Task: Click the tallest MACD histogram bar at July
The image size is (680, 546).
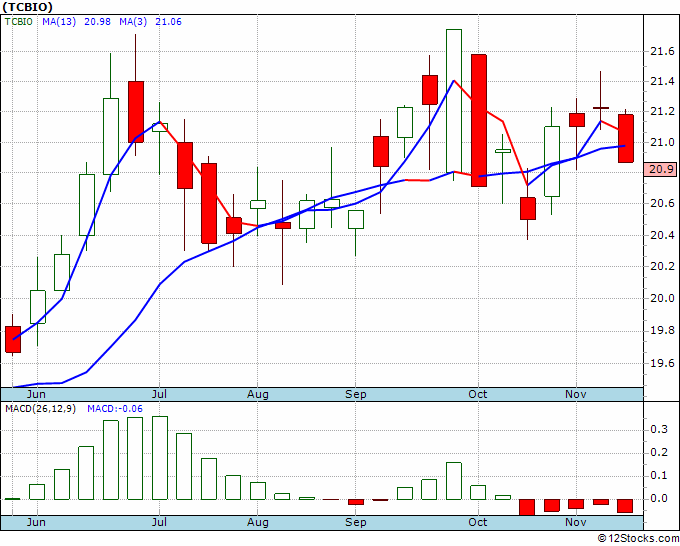Action: [160, 458]
